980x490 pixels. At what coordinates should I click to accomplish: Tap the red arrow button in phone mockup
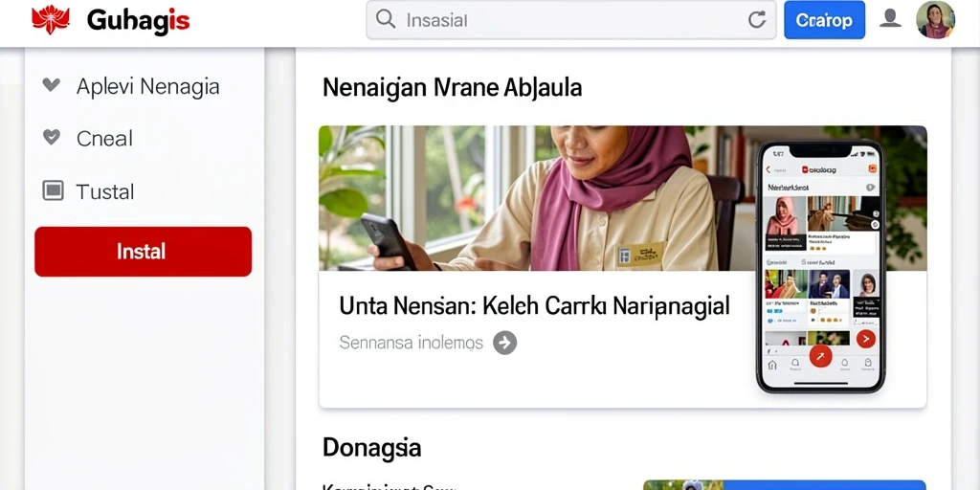point(865,339)
